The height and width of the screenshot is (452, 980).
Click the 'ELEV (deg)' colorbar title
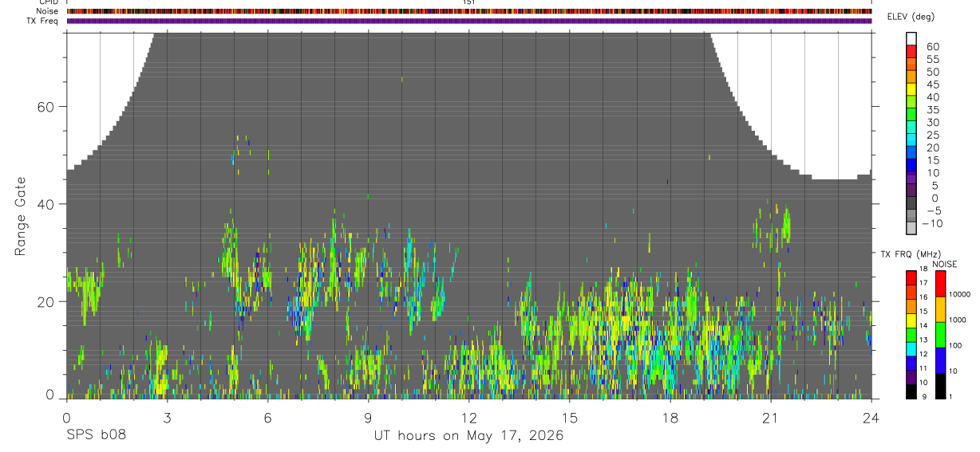pos(911,17)
